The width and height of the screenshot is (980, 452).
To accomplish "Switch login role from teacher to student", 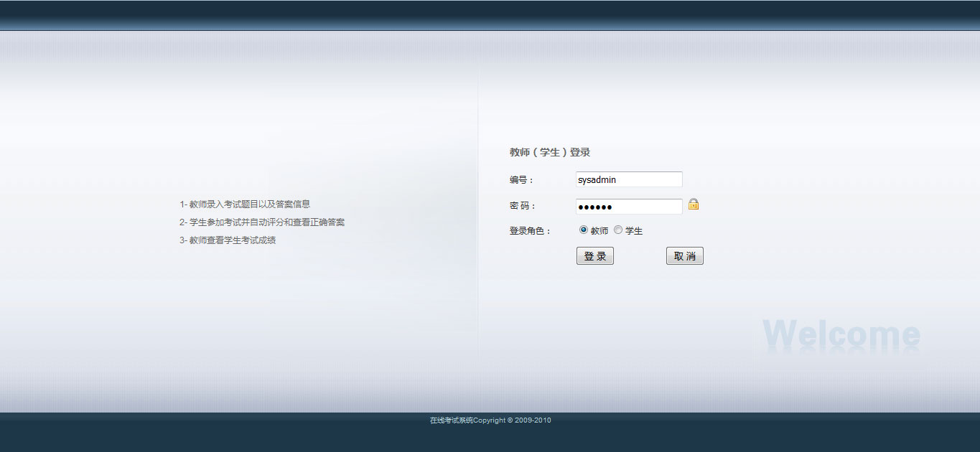I will [617, 230].
